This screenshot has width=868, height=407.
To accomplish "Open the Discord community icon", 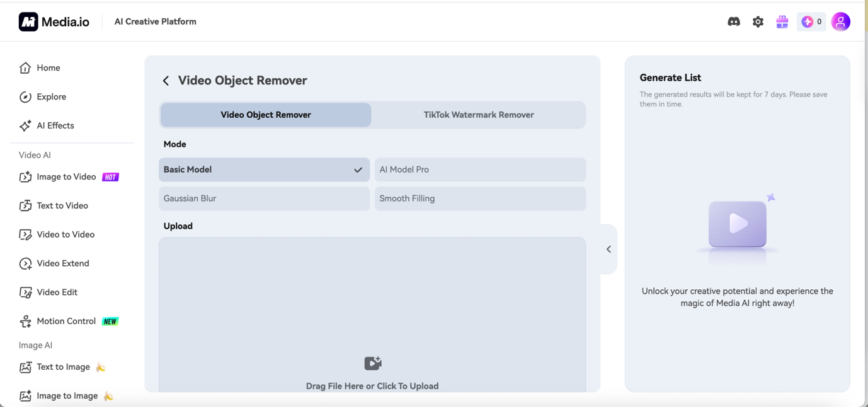I will tap(734, 21).
